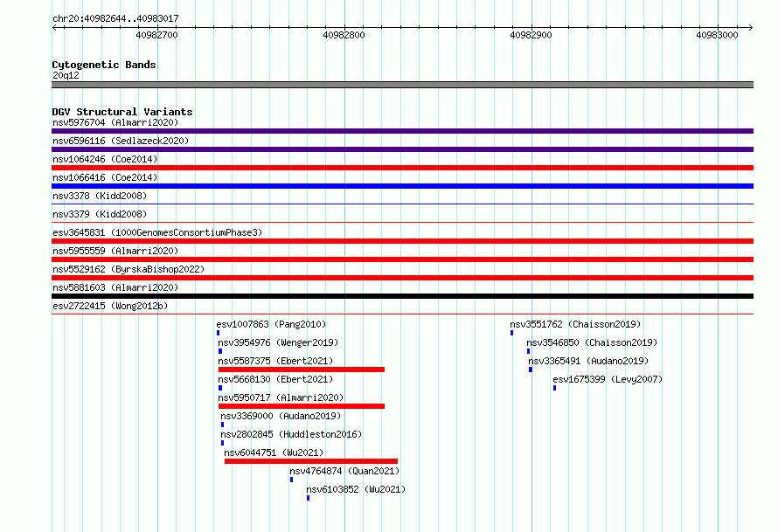Open nsv3379 (Kidd2008) variant
The height and width of the screenshot is (532, 778).
[x=100, y=214]
